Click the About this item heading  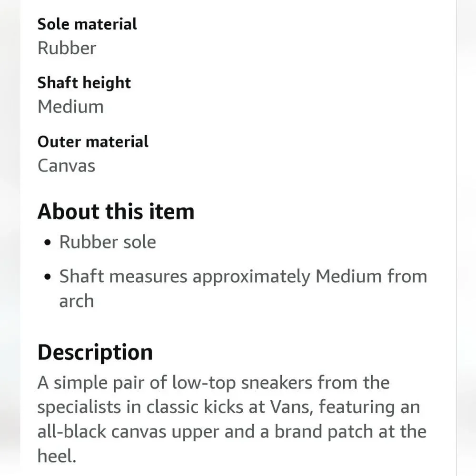pos(116,212)
